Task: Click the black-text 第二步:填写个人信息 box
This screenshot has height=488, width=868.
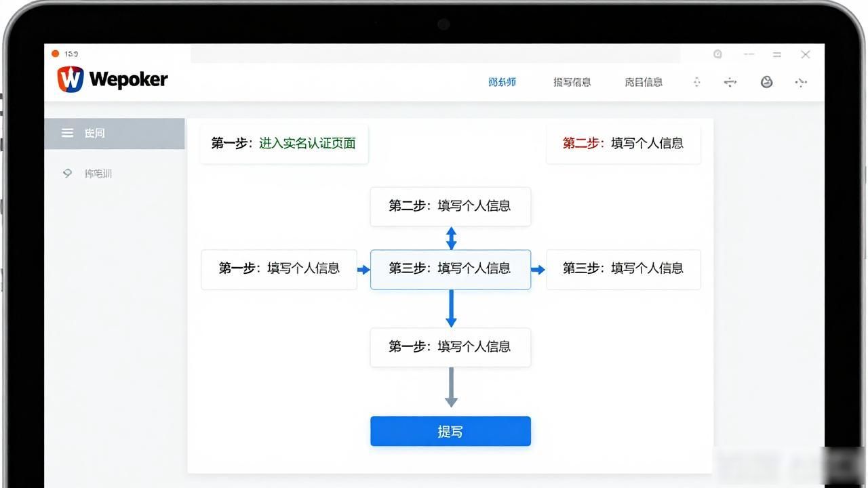Action: tap(450, 206)
